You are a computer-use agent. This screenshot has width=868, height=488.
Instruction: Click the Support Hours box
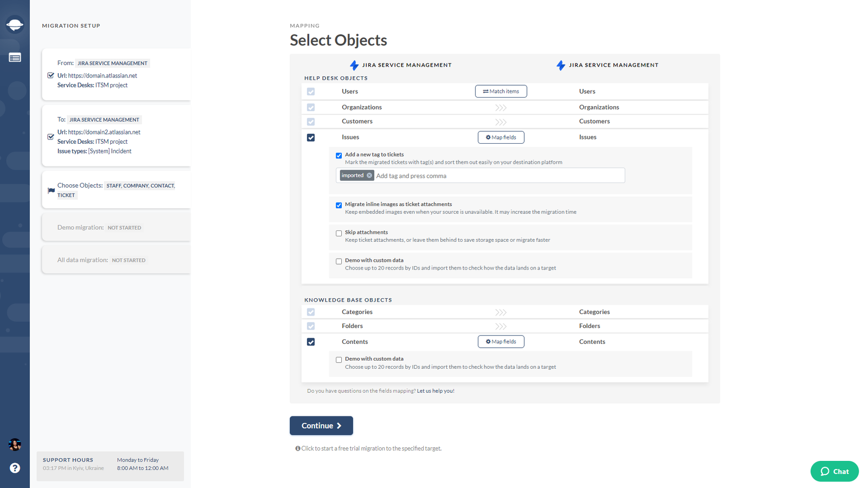[x=110, y=466]
